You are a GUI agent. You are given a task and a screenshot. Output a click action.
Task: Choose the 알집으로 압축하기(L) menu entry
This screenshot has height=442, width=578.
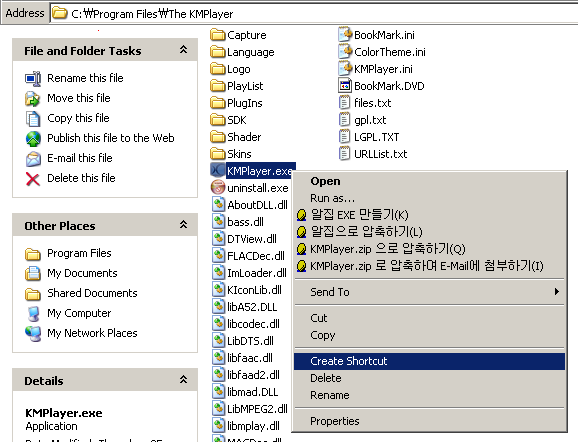[429, 232]
